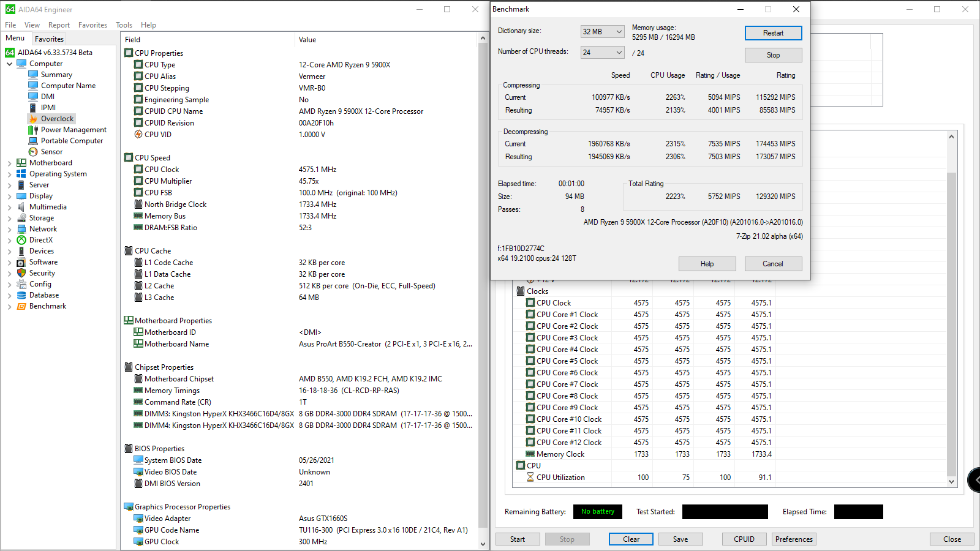980x551 pixels.
Task: Click the statistics list scroll-down arrow
Action: click(951, 482)
